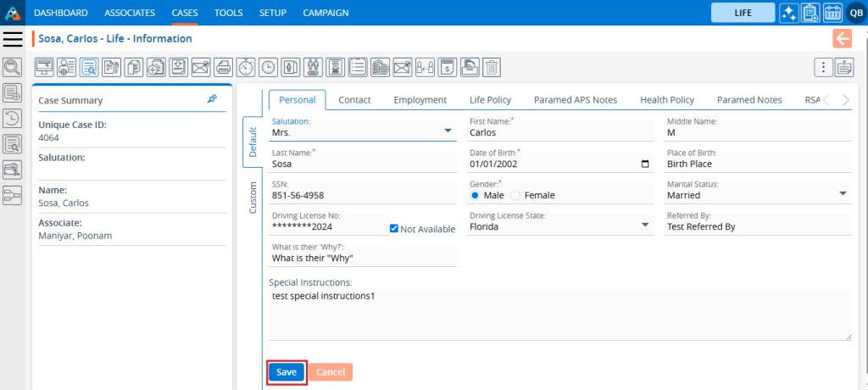Screen dimensions: 868x390
Task: Open the three-dot more options button
Action: point(822,67)
